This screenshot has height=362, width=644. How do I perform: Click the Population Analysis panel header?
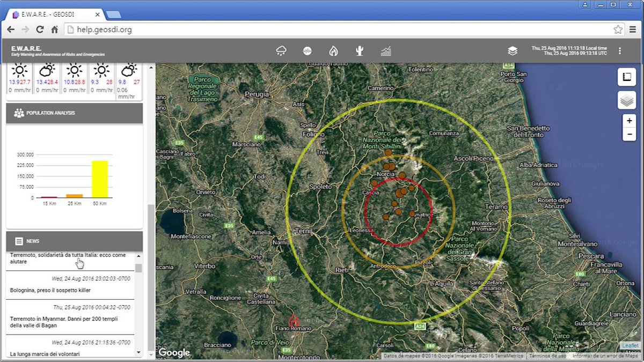74,113
